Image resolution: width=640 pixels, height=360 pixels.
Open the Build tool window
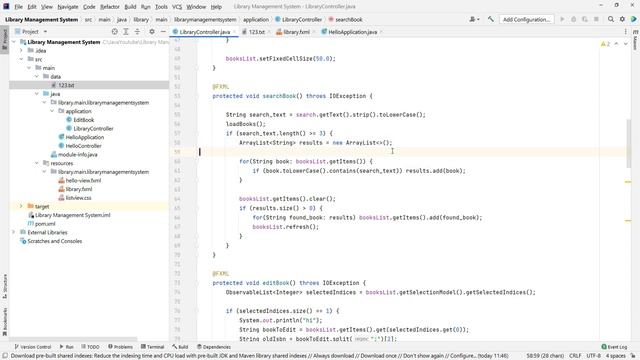[x=180, y=347]
